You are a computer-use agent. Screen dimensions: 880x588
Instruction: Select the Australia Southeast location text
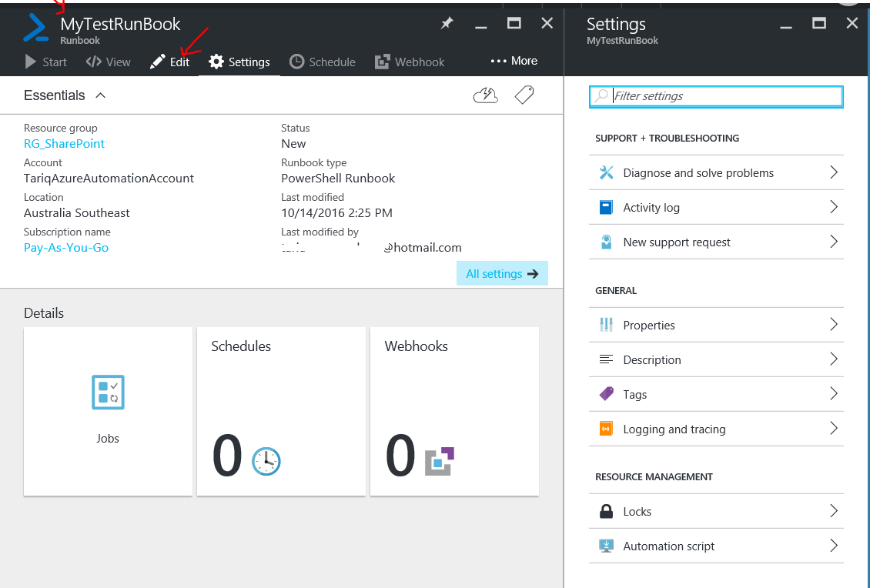(77, 213)
